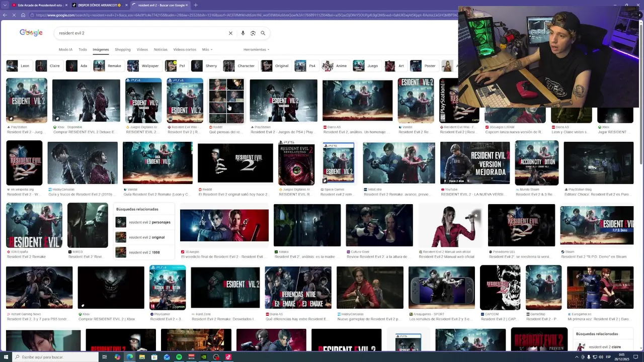Open a new browser tab

pyautogui.click(x=196, y=5)
